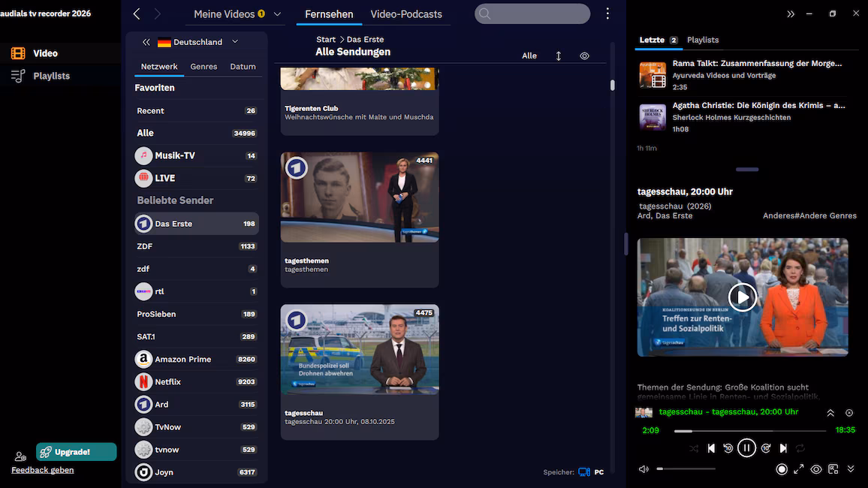Play the tagesschau preview in right panel
This screenshot has height=488, width=868.
(x=743, y=297)
